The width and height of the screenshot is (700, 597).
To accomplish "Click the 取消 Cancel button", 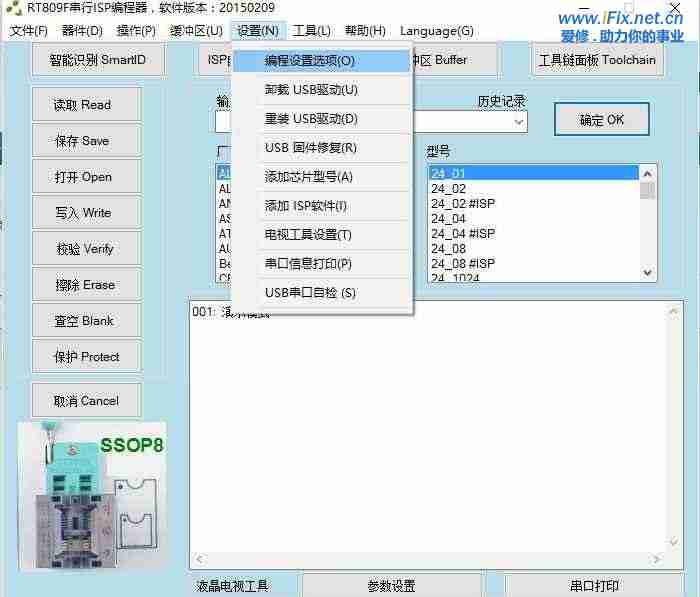I will click(x=87, y=401).
